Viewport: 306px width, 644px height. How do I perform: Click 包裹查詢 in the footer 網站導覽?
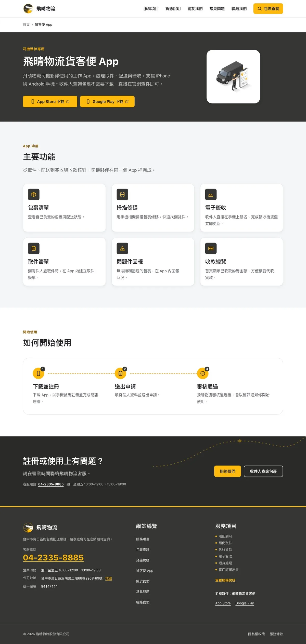pyautogui.click(x=143, y=550)
